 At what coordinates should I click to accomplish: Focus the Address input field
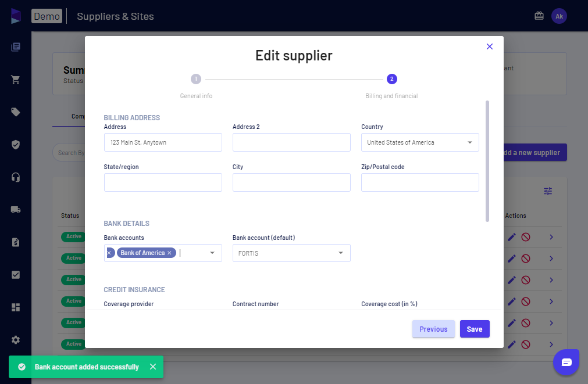[163, 142]
